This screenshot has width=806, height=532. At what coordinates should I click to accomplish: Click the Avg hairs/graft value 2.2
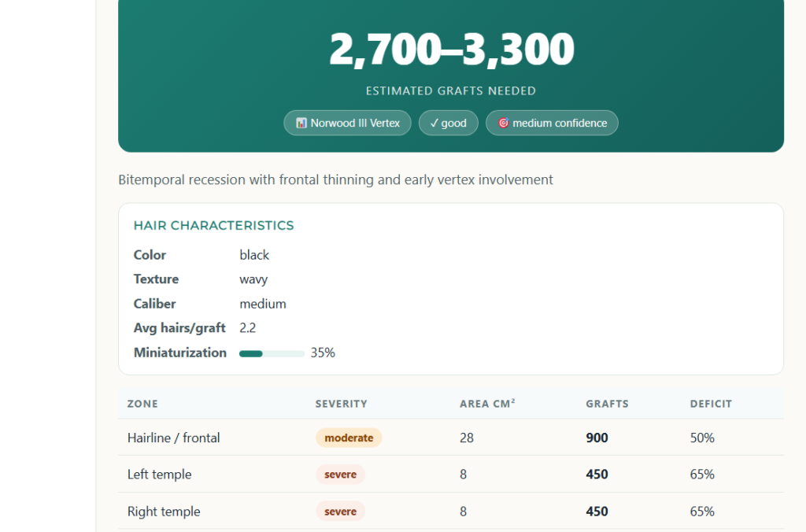coord(248,328)
